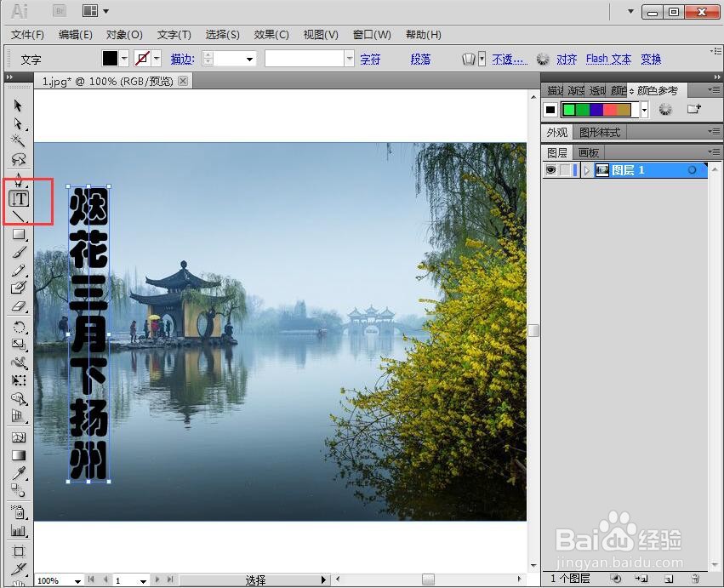Switch to 图形样式 tab
Screen dimensions: 724x588
(599, 133)
